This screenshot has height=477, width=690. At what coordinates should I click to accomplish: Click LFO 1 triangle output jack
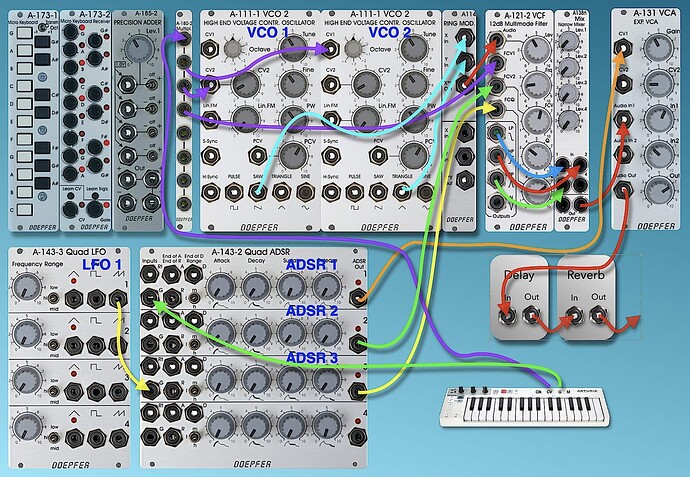pyautogui.click(x=74, y=299)
